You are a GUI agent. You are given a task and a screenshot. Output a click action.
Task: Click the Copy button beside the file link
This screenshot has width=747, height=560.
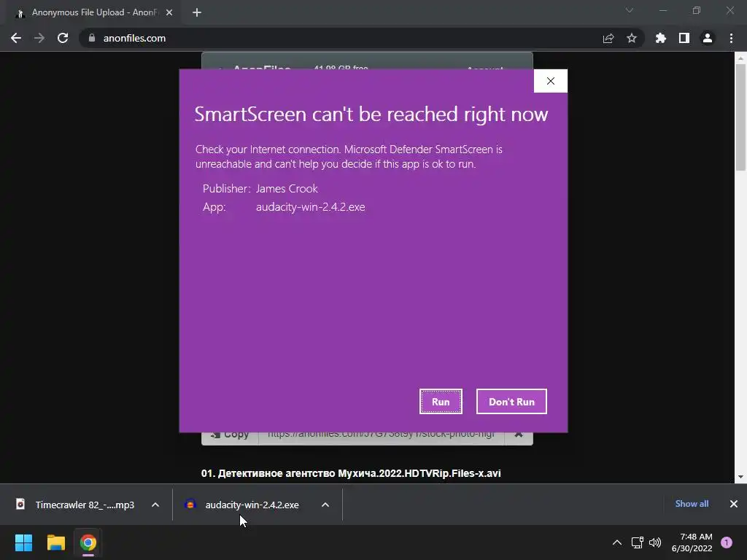click(230, 435)
